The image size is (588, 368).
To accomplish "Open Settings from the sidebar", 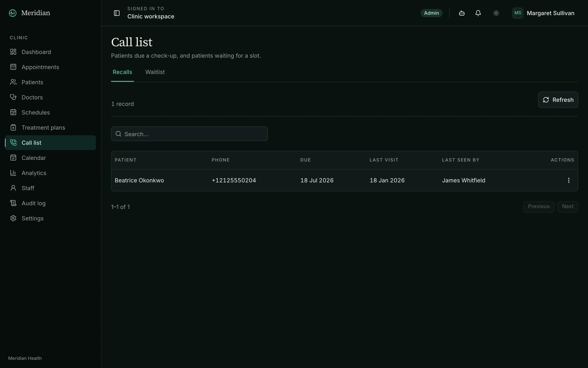I will coord(50,218).
